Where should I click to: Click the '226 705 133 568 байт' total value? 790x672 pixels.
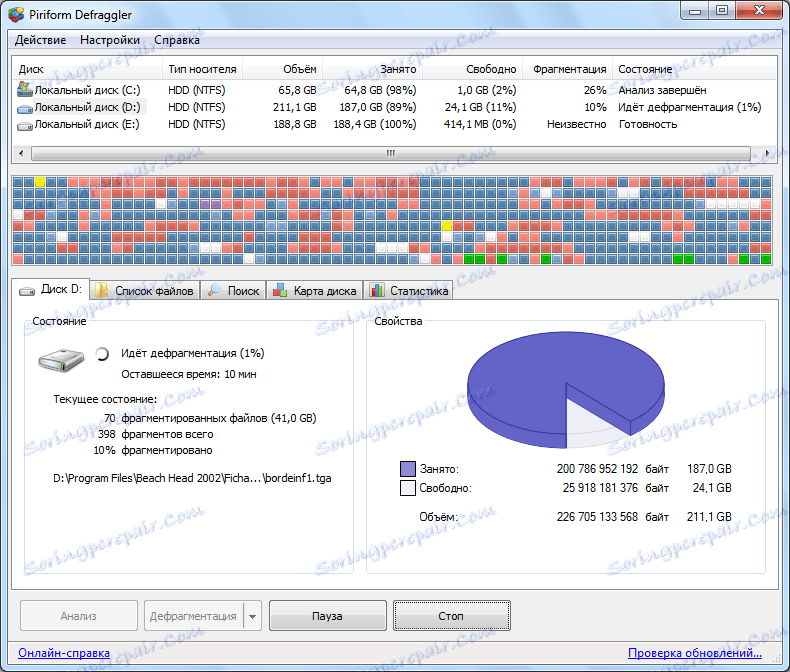(x=613, y=517)
